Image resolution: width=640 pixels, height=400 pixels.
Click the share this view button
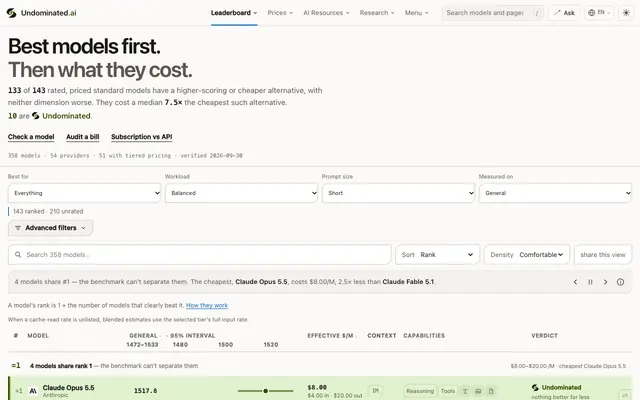point(603,255)
